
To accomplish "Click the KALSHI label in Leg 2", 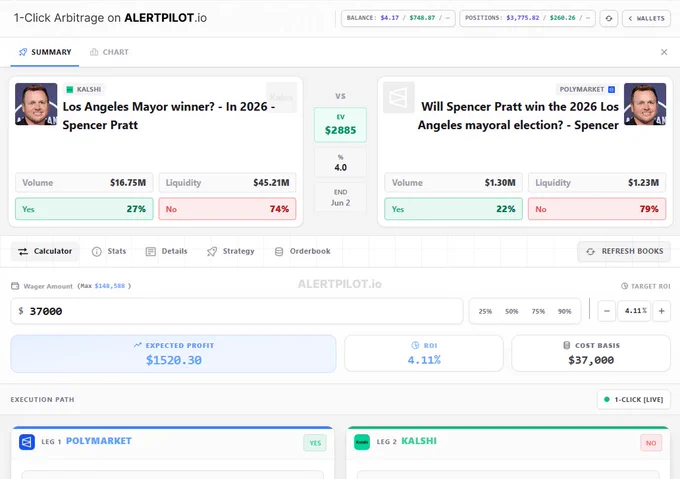I will click(419, 441).
